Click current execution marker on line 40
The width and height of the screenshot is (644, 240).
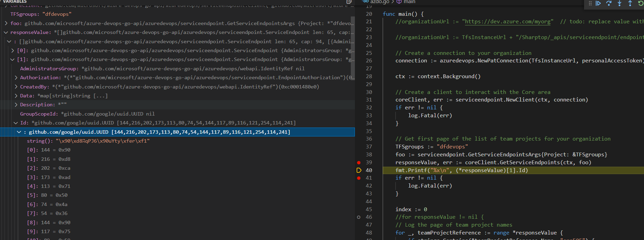359,170
